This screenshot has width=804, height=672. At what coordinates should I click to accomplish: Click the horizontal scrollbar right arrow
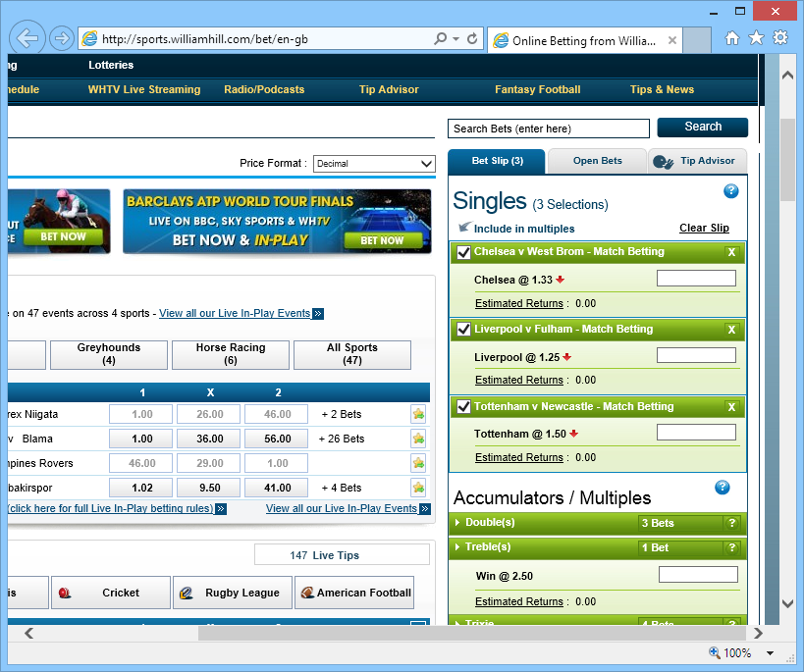[x=758, y=634]
